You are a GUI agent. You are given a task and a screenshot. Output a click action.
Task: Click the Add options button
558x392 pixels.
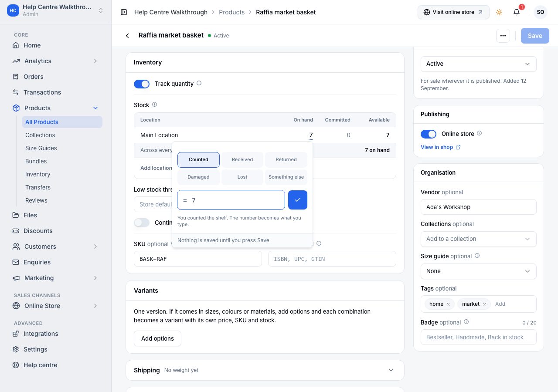[x=157, y=338]
